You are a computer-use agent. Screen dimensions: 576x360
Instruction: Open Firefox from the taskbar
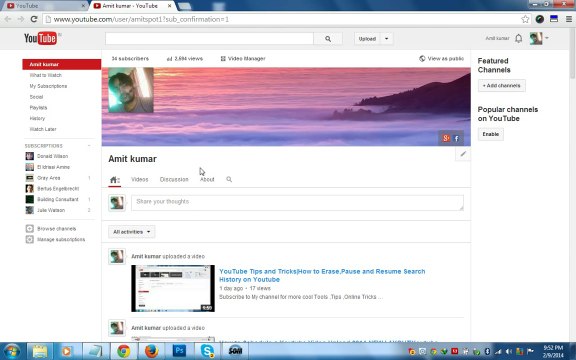151,351
